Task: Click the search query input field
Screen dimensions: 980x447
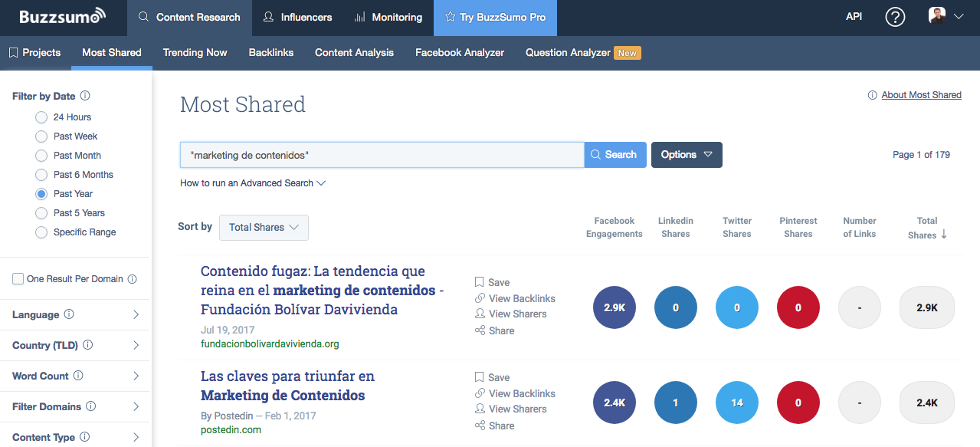Action: click(x=382, y=154)
